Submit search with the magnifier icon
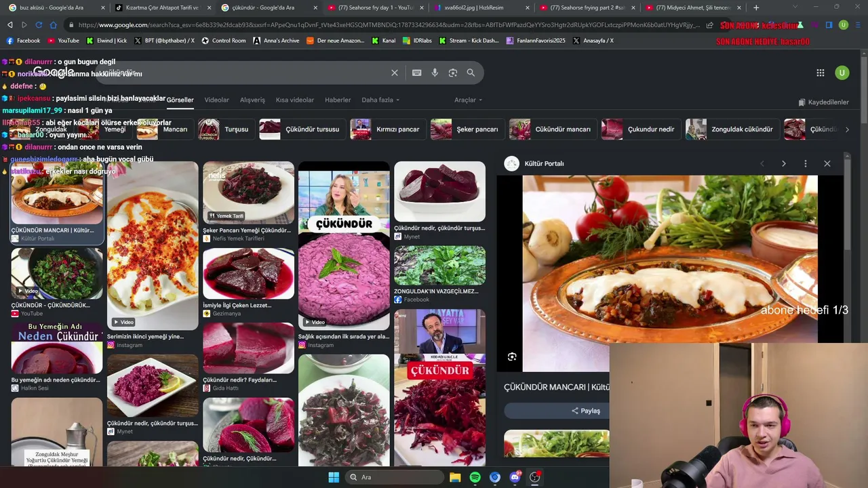This screenshot has height=488, width=868. 471,73
